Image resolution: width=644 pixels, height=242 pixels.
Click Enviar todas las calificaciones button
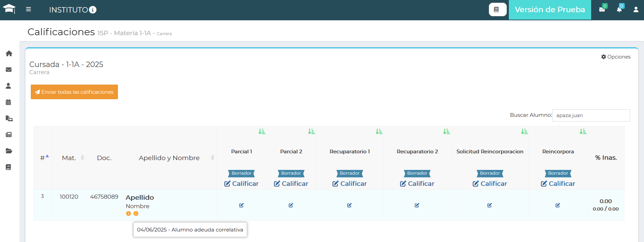74,92
